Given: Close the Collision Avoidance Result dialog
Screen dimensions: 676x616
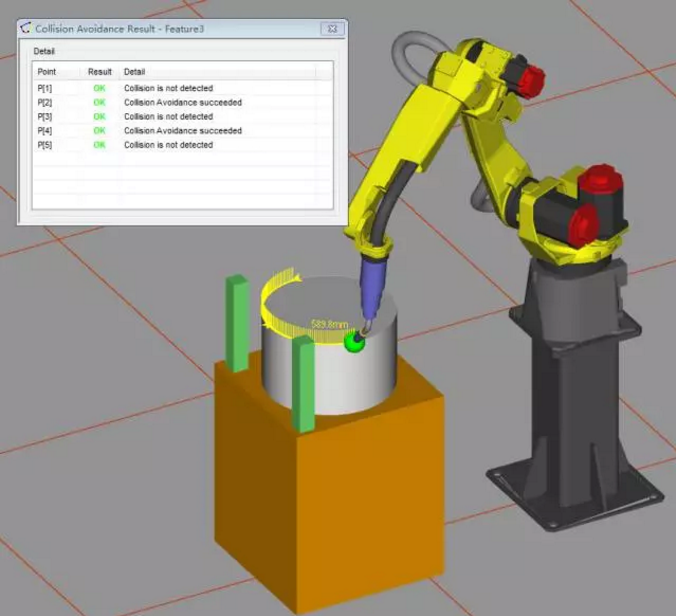Looking at the screenshot, I should 332,29.
